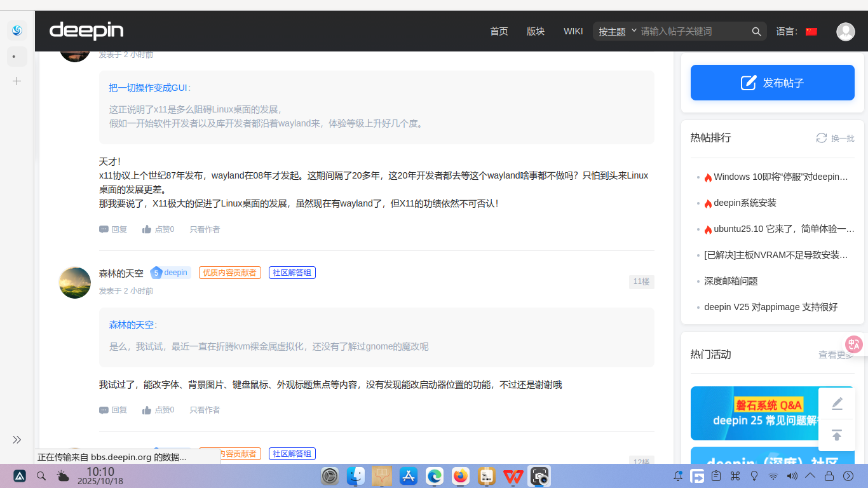Click the magnifier search icon in header
Image resolution: width=868 pixels, height=488 pixels.
pyautogui.click(x=756, y=31)
